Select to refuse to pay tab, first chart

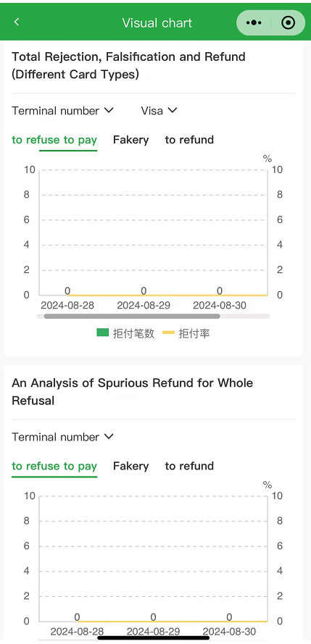point(54,140)
